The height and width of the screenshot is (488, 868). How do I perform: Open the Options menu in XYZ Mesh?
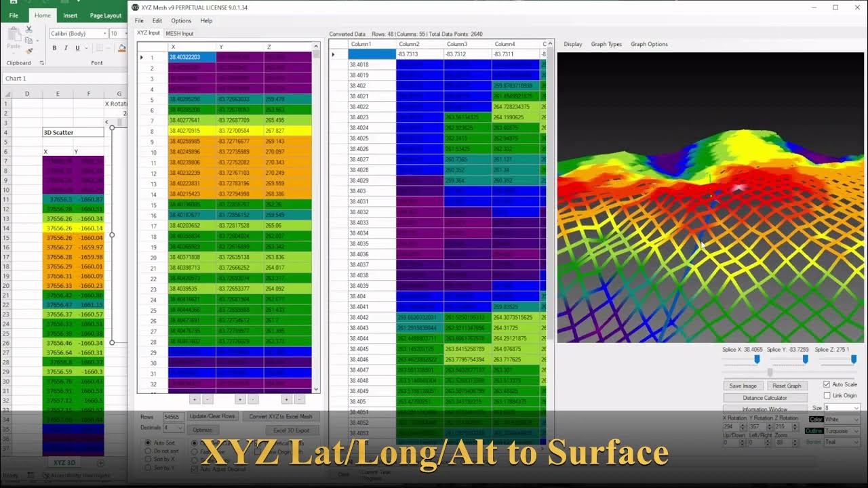pos(181,21)
